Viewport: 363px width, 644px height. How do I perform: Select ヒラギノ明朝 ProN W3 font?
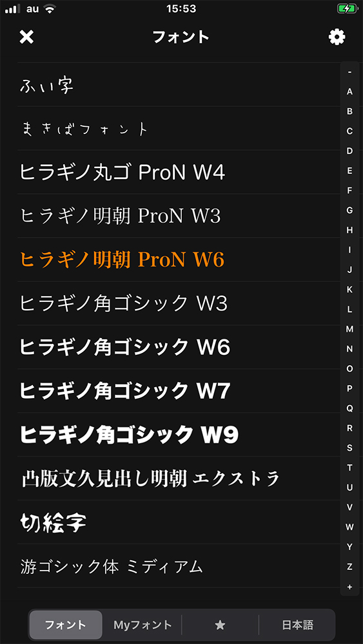click(x=179, y=216)
